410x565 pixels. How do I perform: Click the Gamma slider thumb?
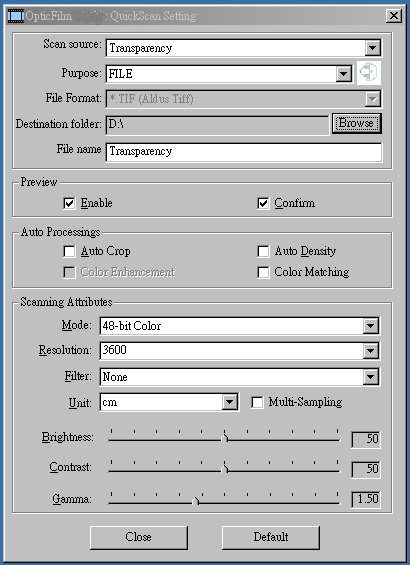[196, 501]
